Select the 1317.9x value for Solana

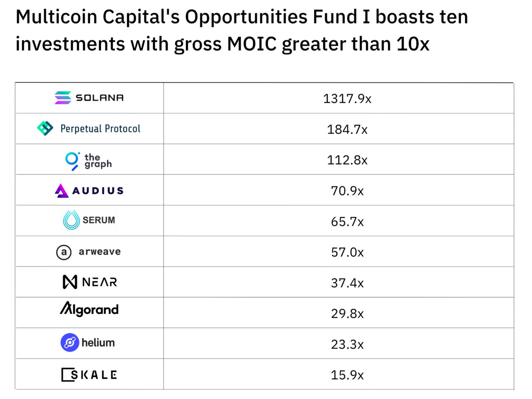coord(347,99)
